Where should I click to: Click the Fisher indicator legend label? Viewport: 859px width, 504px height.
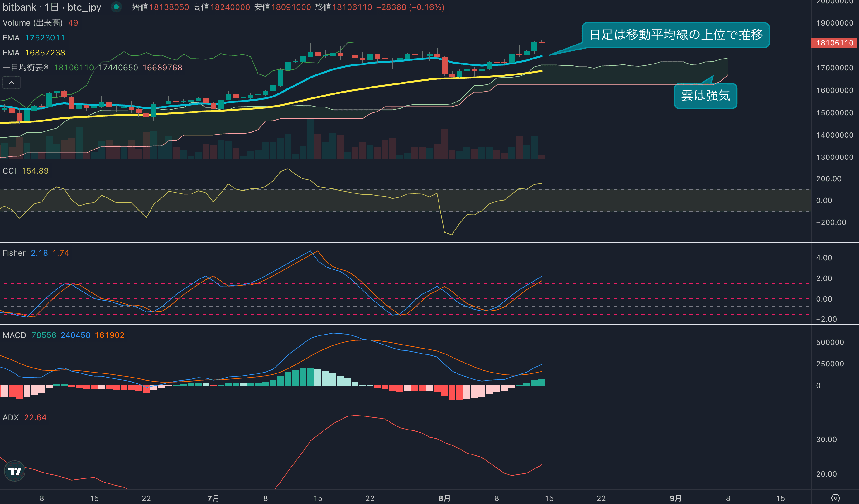click(14, 253)
